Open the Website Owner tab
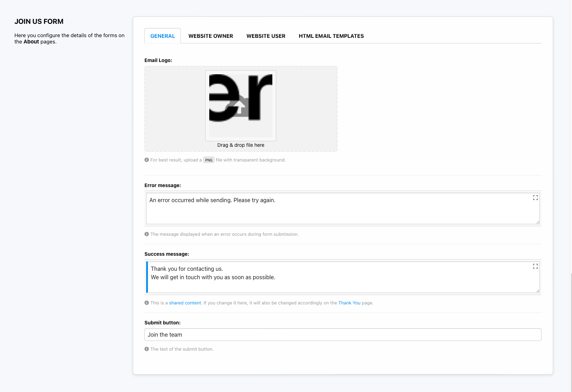Image resolution: width=572 pixels, height=392 pixels. tap(211, 36)
